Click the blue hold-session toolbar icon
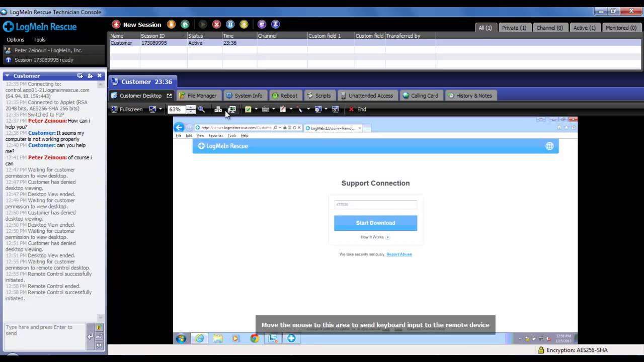This screenshot has width=644, height=362. (x=230, y=24)
